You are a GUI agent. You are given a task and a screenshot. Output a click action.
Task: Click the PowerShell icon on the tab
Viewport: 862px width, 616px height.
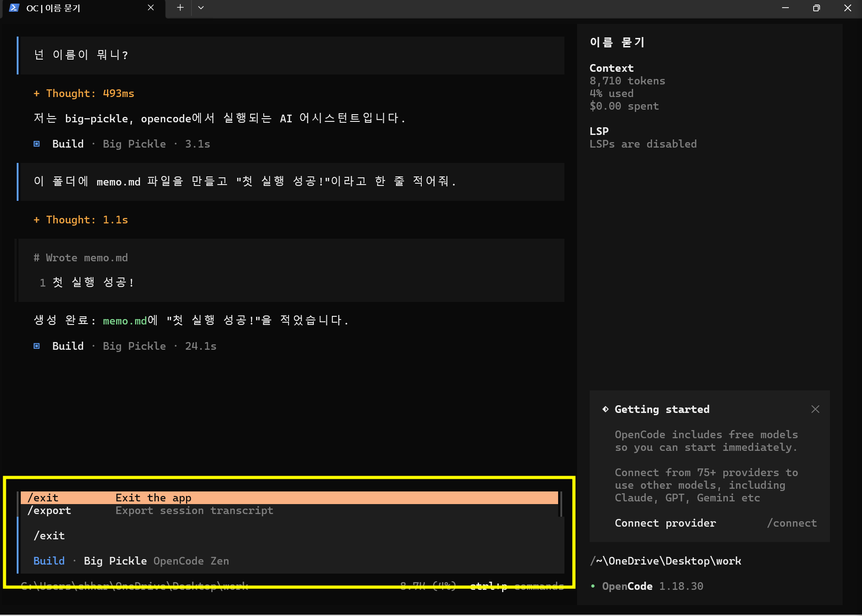pyautogui.click(x=14, y=8)
